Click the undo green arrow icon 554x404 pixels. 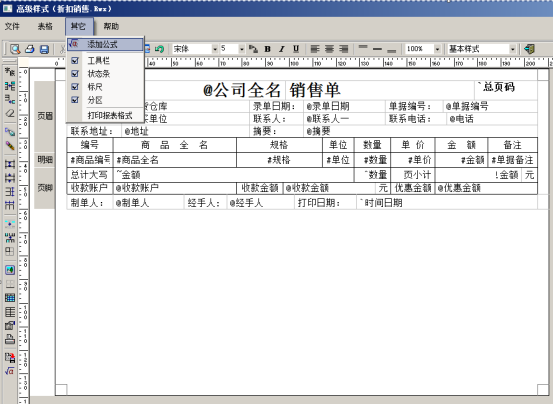pyautogui.click(x=160, y=49)
